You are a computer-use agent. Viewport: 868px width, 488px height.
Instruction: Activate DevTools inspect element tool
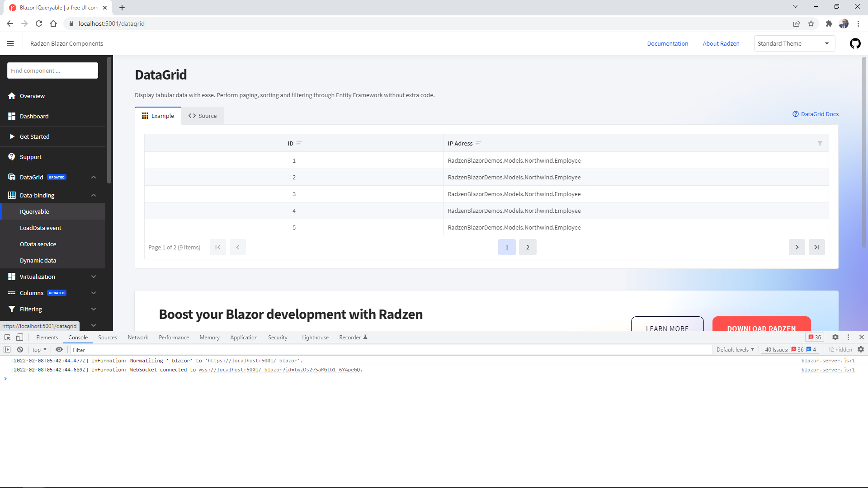7,337
